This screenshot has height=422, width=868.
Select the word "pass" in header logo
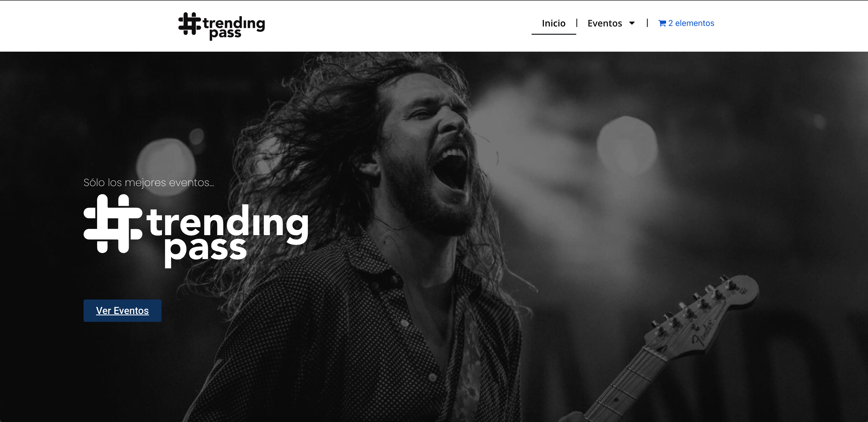point(225,34)
